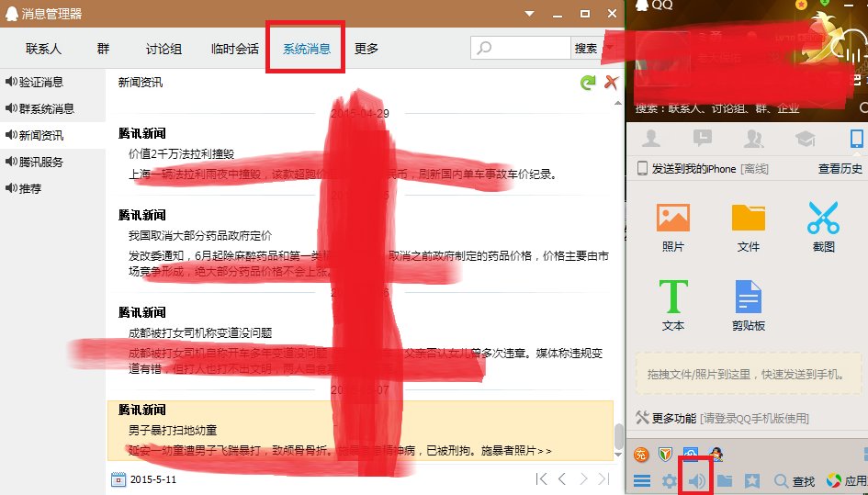Click the message search input field
This screenshot has height=495, width=868.
(x=521, y=48)
